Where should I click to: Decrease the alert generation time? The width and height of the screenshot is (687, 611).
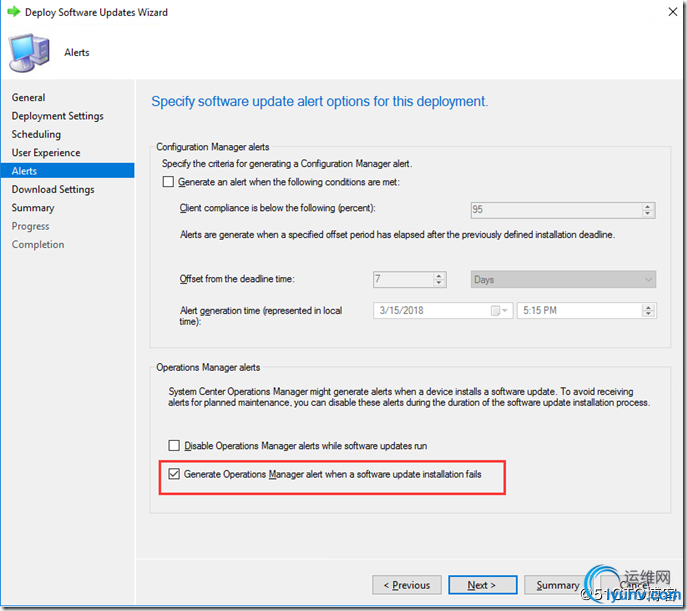tap(648, 314)
